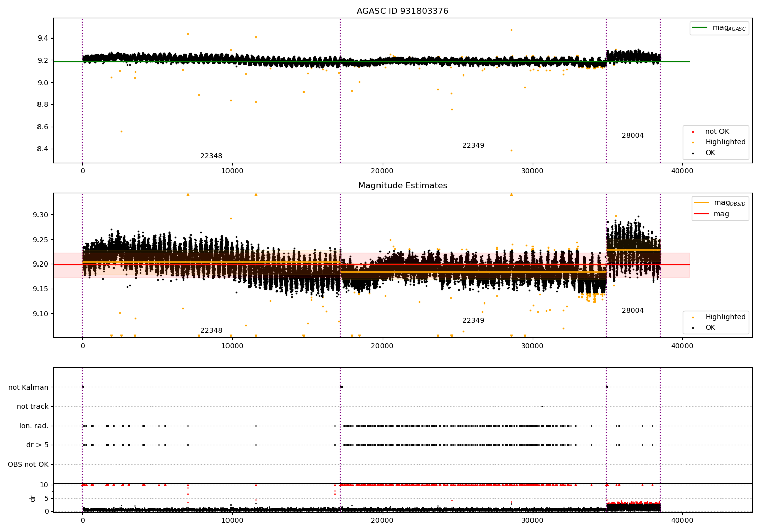Click obsid label 22348 in Magnitude Estimates plot
Screen dimensions: 760x532
pos(211,331)
